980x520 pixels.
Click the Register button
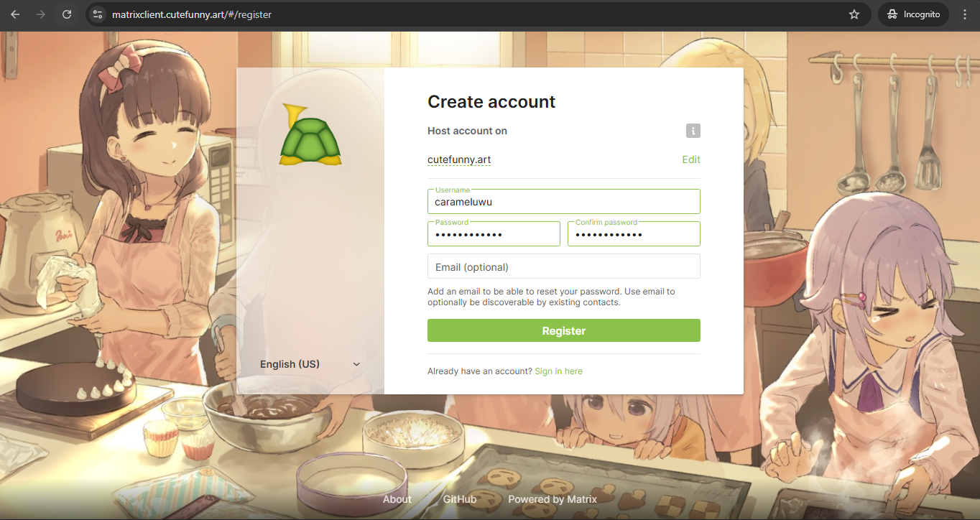point(564,330)
